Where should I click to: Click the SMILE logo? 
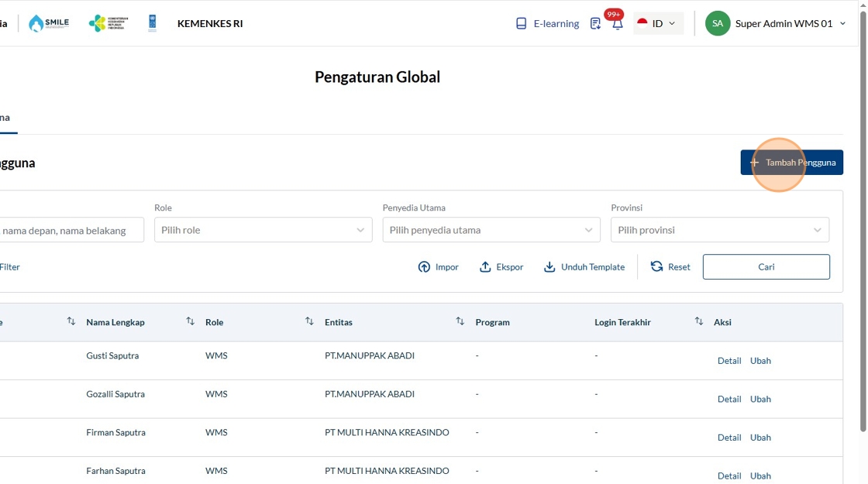(x=49, y=23)
